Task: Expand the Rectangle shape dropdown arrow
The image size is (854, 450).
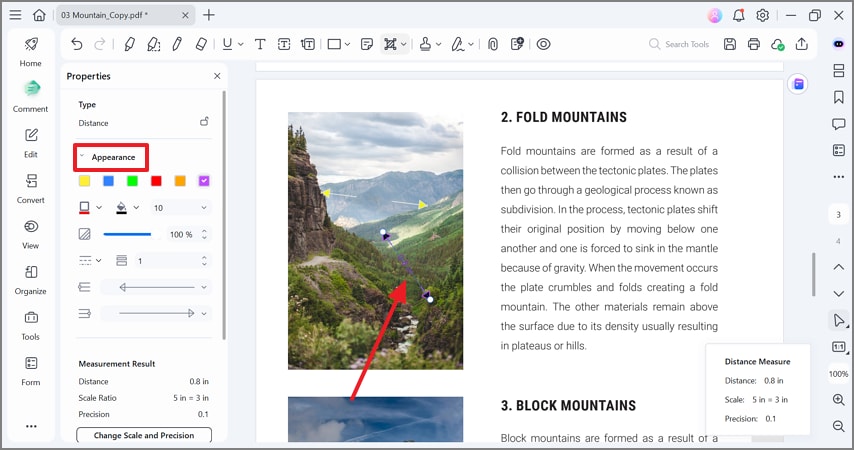Action: pos(347,44)
